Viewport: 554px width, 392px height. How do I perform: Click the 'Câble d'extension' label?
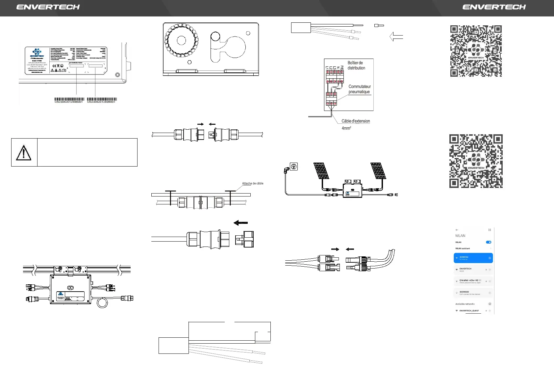356,121
